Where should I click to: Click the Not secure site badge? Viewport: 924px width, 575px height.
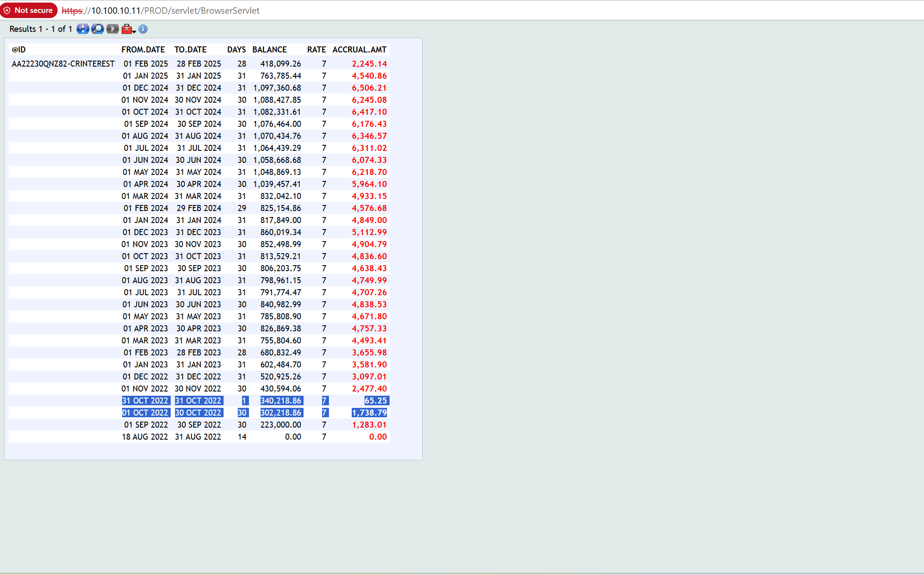[29, 10]
